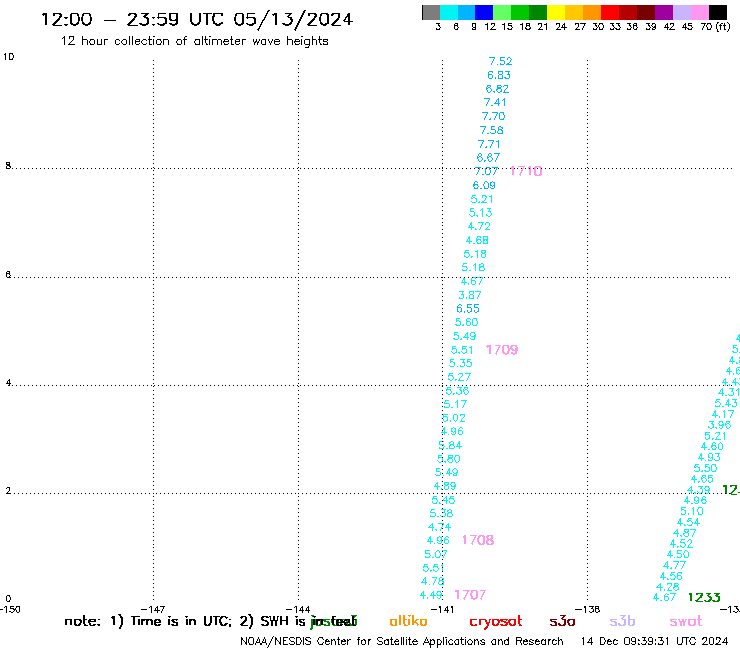Screen dimensions: 740x650
Task: Click the 5.07 wave height value
Action: tap(436, 554)
